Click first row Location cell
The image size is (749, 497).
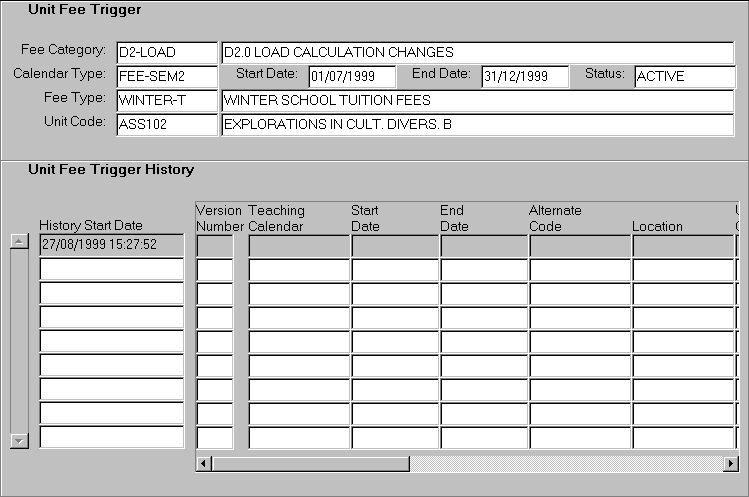tap(682, 245)
